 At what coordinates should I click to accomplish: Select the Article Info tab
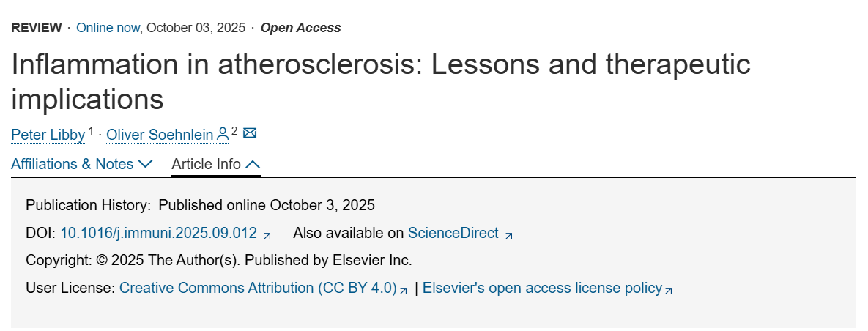click(x=206, y=164)
